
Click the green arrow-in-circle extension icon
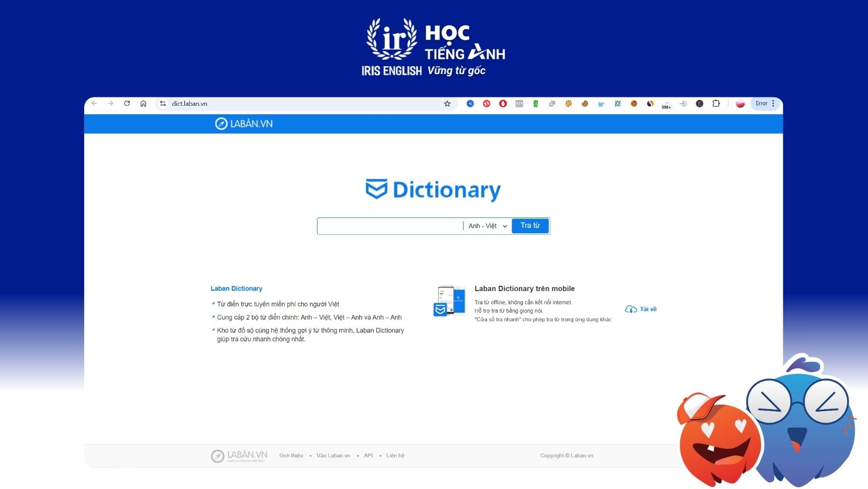coord(683,104)
